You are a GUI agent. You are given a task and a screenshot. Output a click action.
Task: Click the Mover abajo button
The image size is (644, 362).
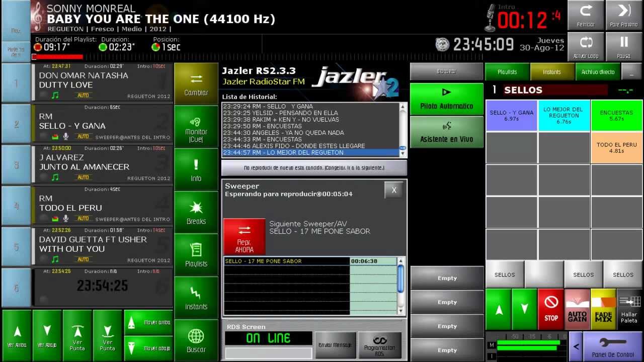148,348
